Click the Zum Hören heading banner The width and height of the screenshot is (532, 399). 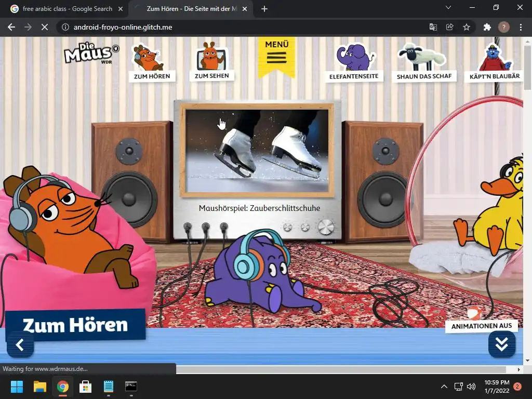coord(75,325)
